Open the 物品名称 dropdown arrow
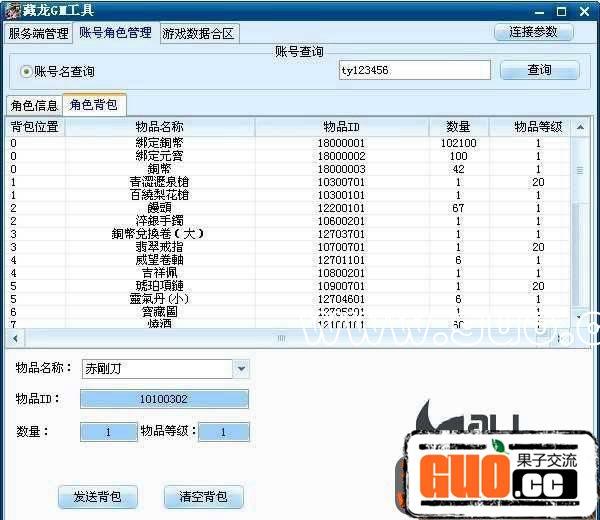Screen dimensions: 600x520 pyautogui.click(x=240, y=369)
